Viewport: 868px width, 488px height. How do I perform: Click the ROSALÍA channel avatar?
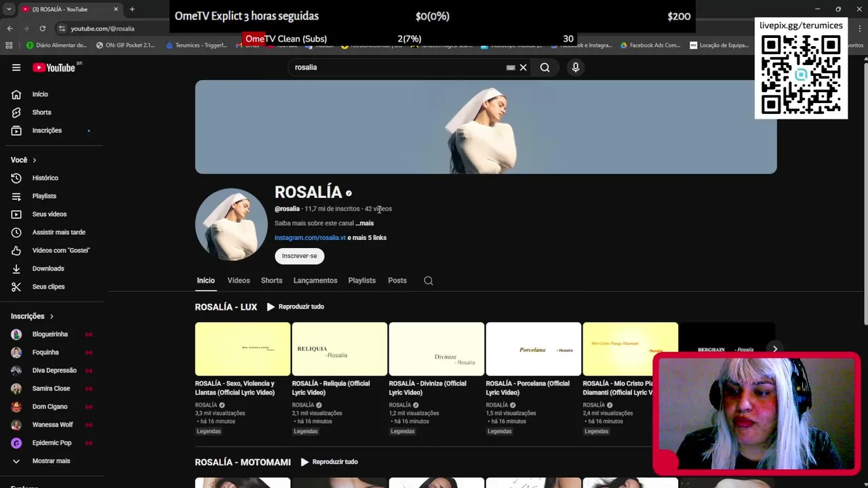[x=231, y=224]
